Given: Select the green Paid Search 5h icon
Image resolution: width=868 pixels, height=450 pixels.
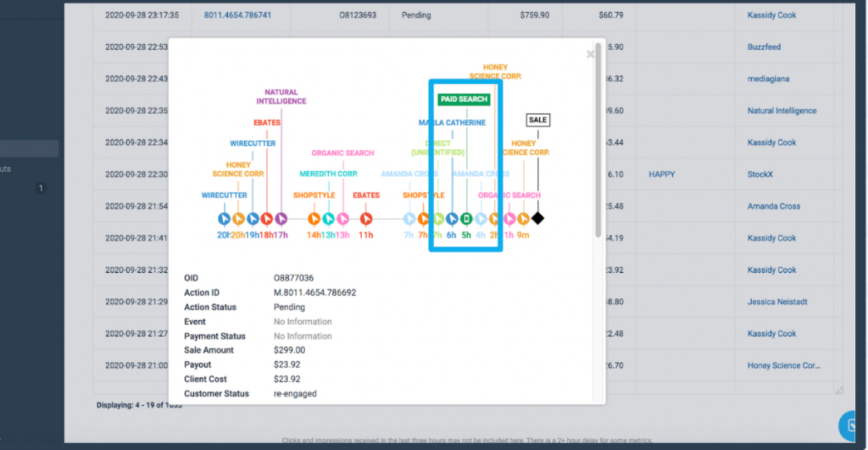Looking at the screenshot, I should pyautogui.click(x=466, y=219).
